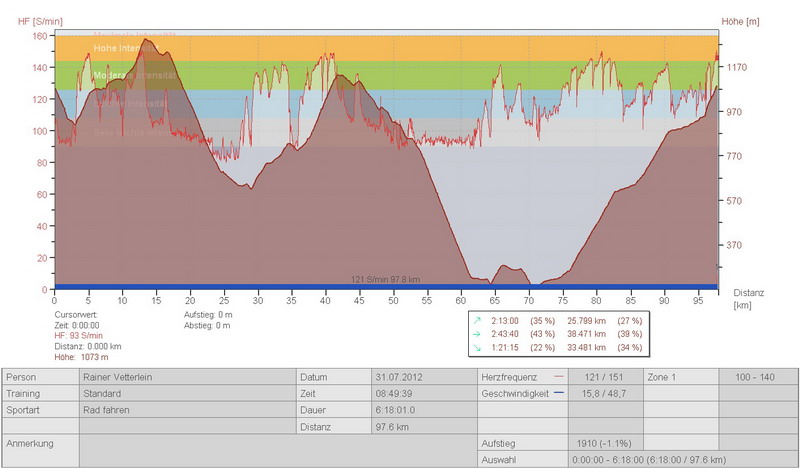Select the green Moderate Intensität zone band
Screen dimensions: 800x469
coord(400,75)
